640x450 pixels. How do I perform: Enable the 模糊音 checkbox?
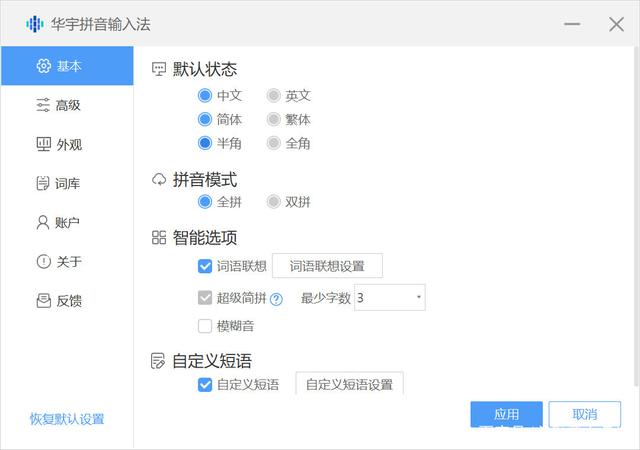[205, 326]
